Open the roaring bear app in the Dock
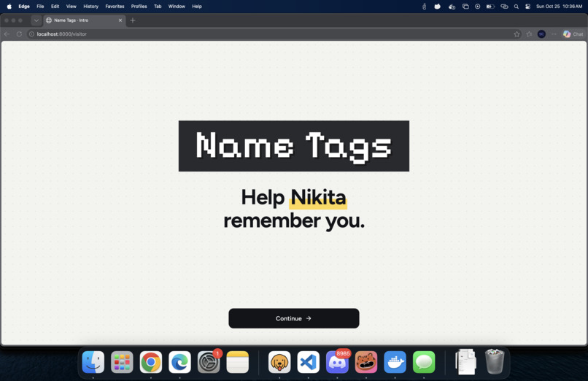This screenshot has width=588, height=381. 366,362
